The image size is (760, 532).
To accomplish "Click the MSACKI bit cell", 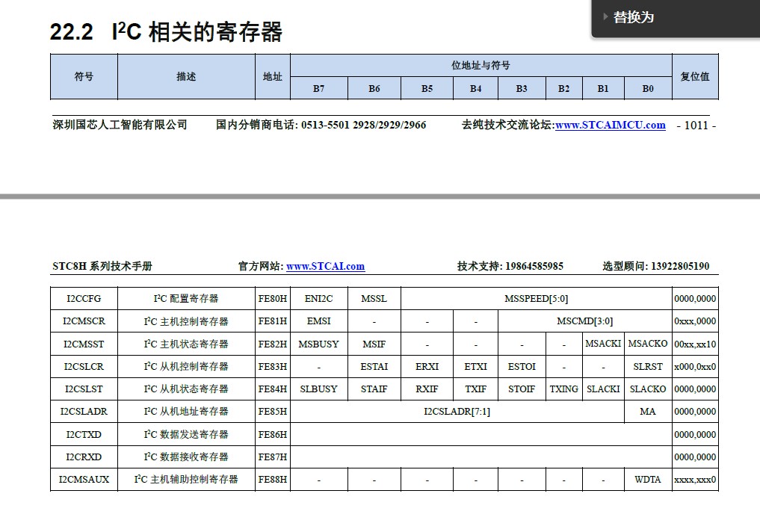I will (603, 344).
